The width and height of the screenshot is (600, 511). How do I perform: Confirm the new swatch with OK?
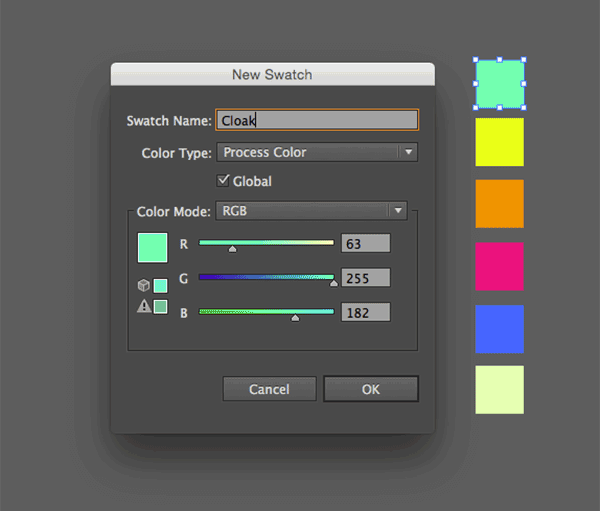click(x=371, y=389)
